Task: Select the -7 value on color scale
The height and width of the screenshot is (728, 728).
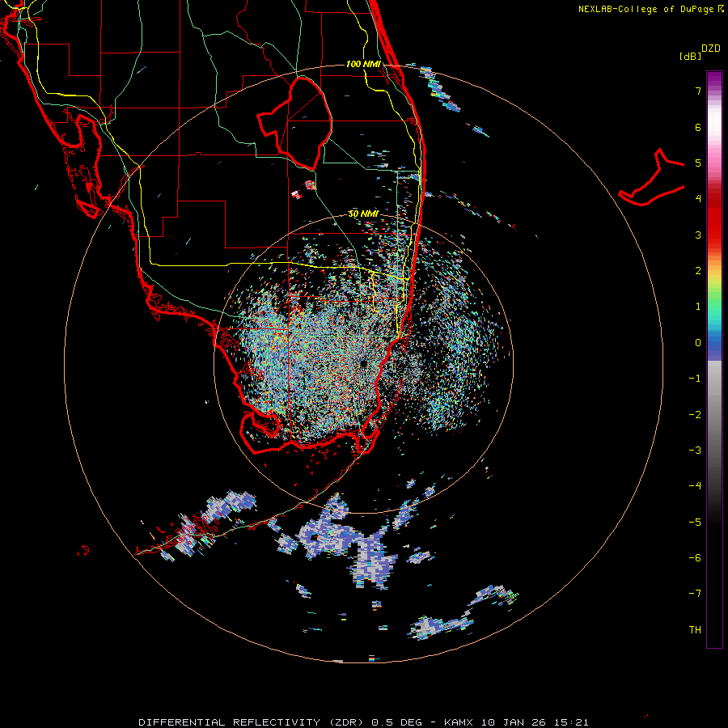Action: 695,594
